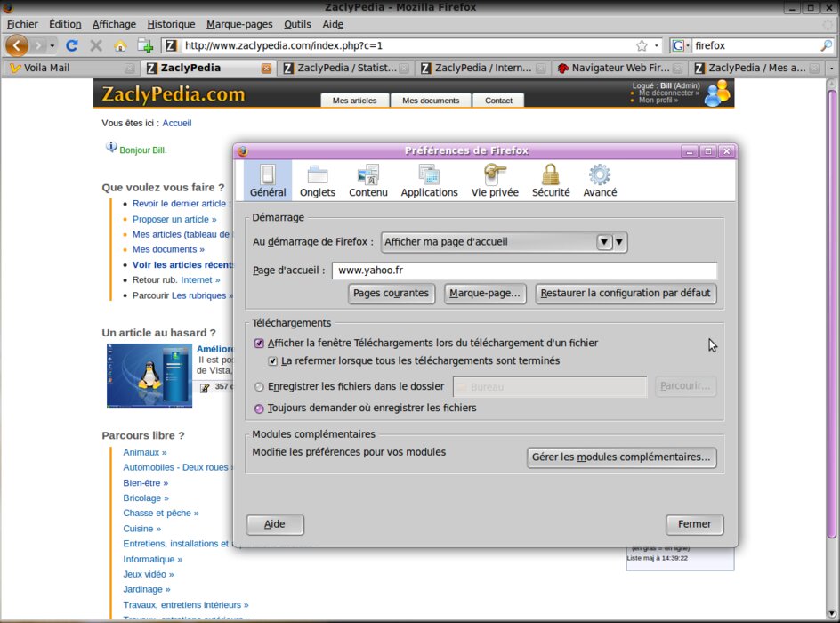
Task: Open the Google search engine dropdown
Action: 682,45
